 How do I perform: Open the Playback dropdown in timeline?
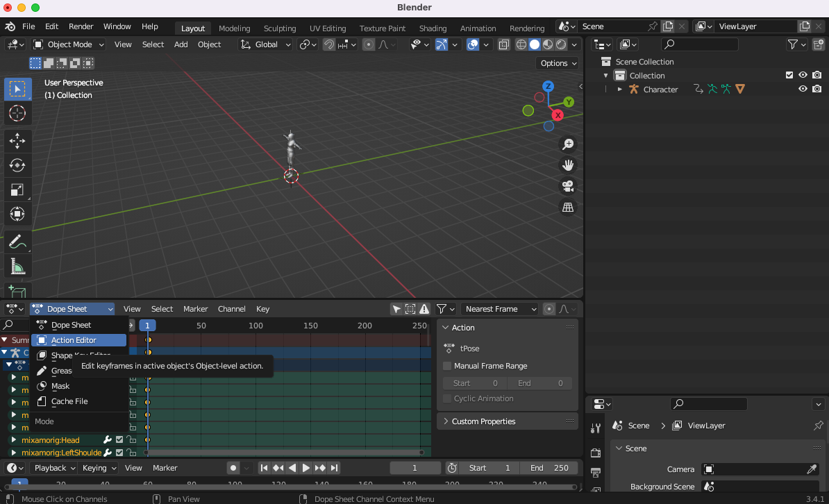pos(55,468)
